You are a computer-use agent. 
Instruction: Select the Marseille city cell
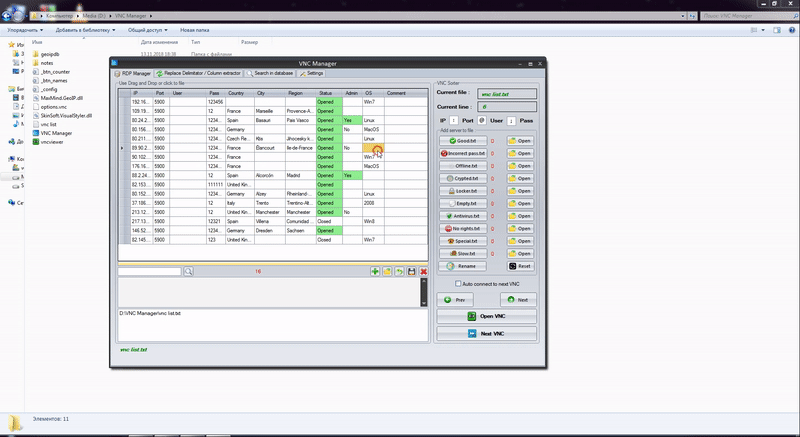(269, 111)
